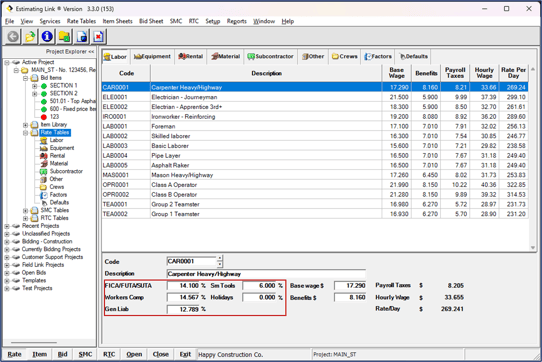Select the Class A Operator row

tap(315, 185)
